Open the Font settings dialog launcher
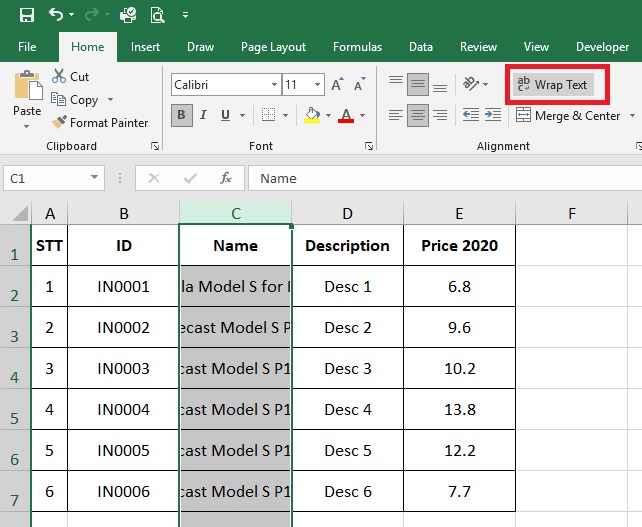The width and height of the screenshot is (642, 527). (x=369, y=146)
